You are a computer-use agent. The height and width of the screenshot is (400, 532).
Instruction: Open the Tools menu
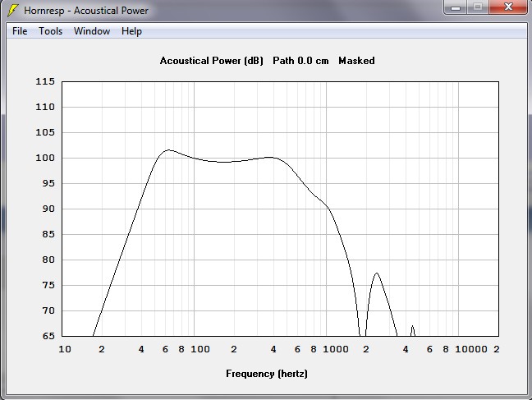click(x=51, y=31)
